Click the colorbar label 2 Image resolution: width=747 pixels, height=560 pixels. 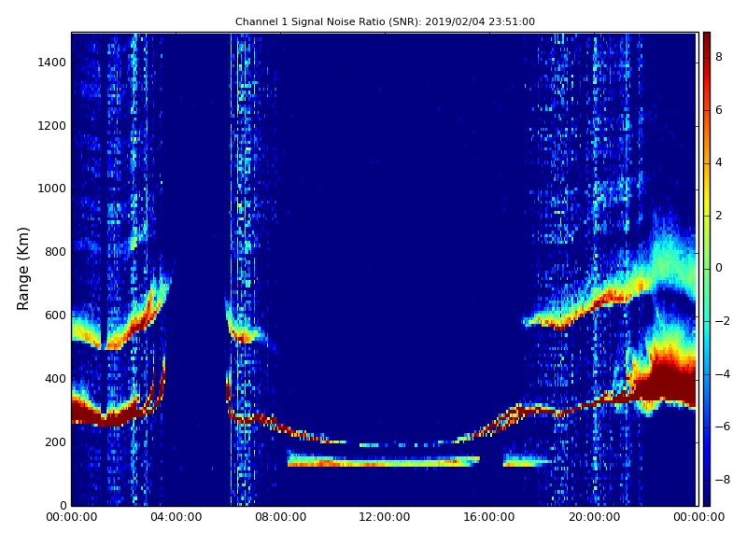coord(719,216)
